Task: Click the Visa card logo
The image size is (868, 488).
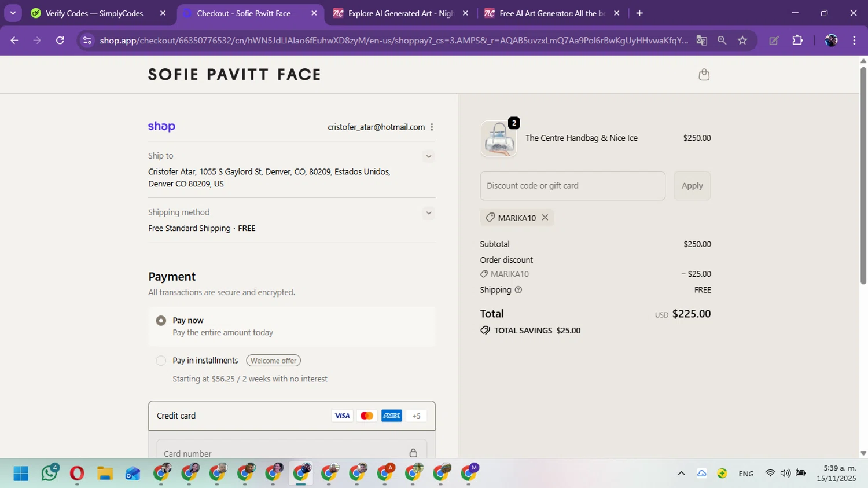Action: click(x=343, y=416)
